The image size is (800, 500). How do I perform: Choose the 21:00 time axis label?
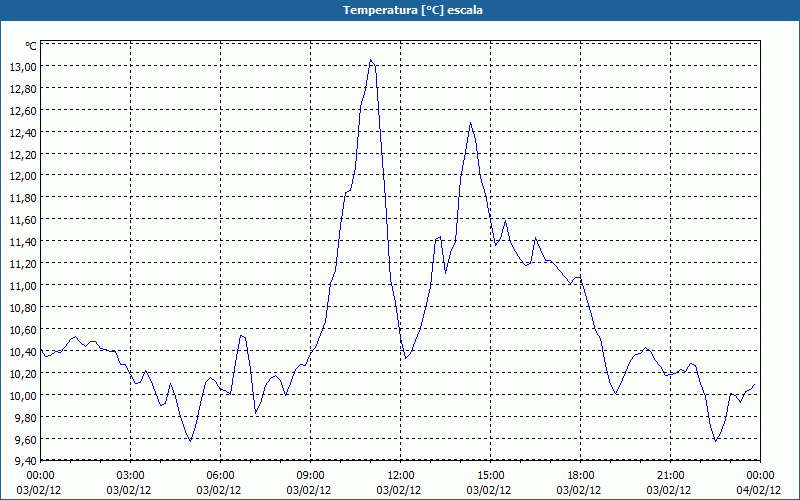[670, 476]
